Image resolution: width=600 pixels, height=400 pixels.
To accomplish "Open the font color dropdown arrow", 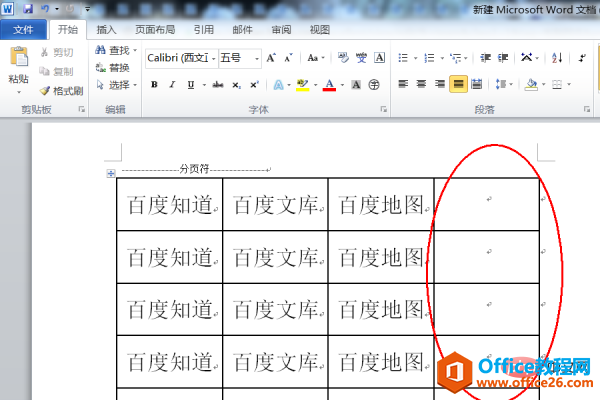I will [342, 85].
